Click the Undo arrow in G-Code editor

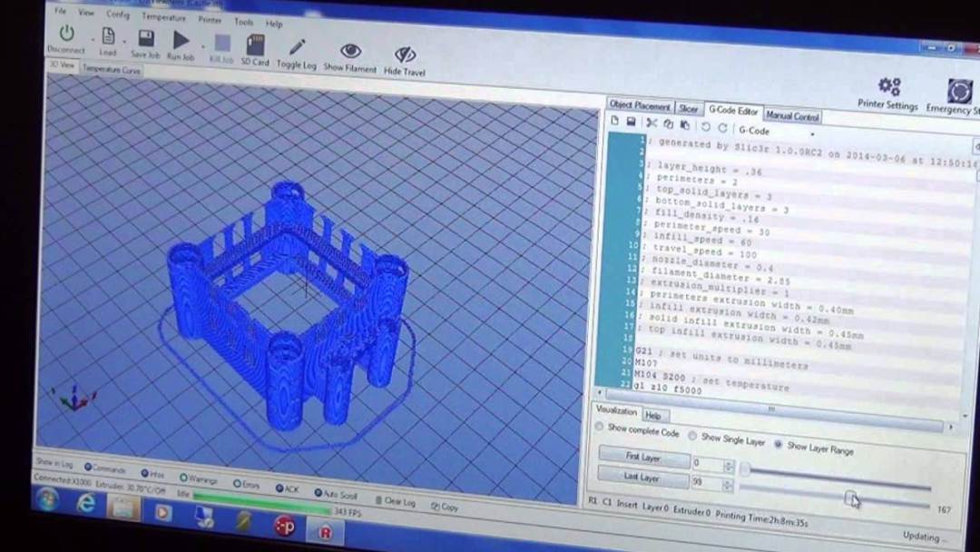point(706,127)
